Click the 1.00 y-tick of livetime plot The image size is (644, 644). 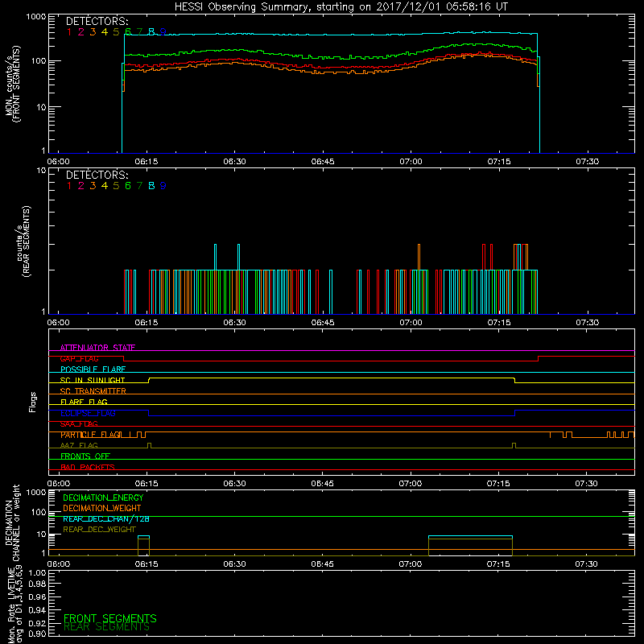coord(37,572)
